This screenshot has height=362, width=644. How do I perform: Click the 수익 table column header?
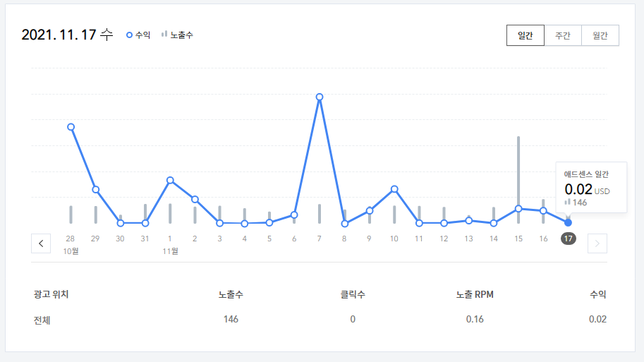598,295
